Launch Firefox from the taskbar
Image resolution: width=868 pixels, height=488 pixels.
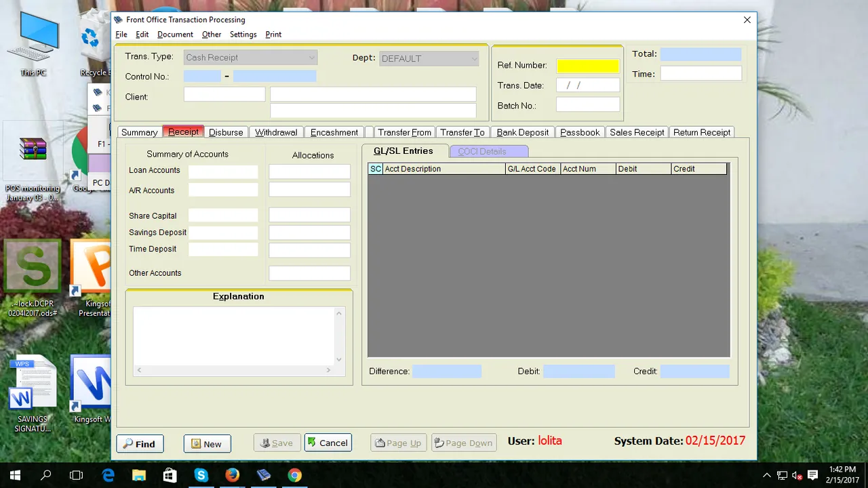click(232, 475)
